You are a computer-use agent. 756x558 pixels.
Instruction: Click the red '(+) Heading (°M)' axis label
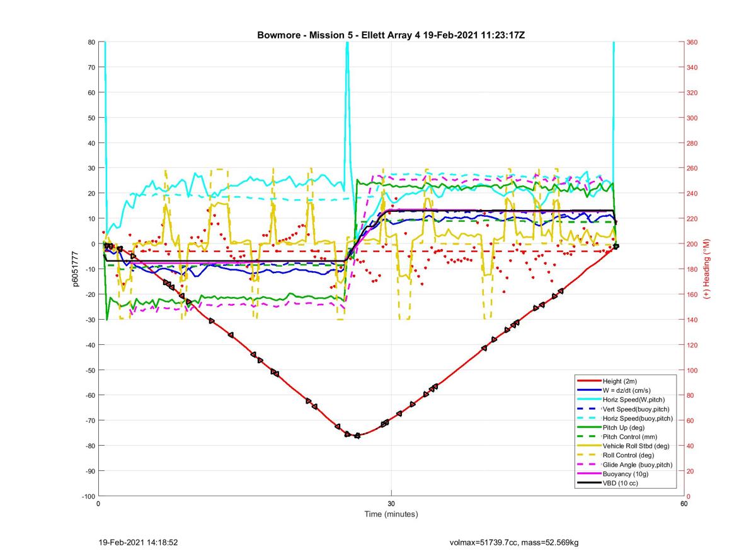pos(707,269)
